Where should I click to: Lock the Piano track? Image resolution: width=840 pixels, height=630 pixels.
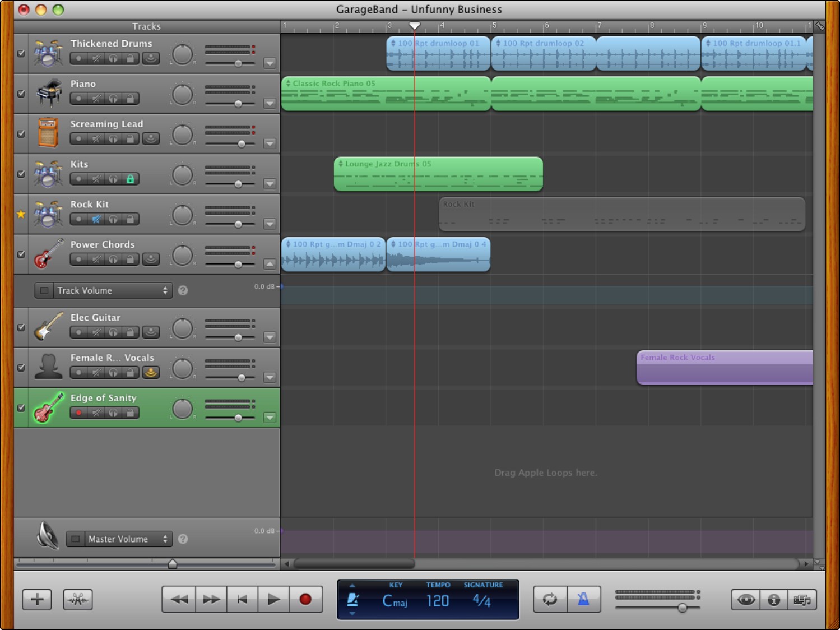coord(130,99)
